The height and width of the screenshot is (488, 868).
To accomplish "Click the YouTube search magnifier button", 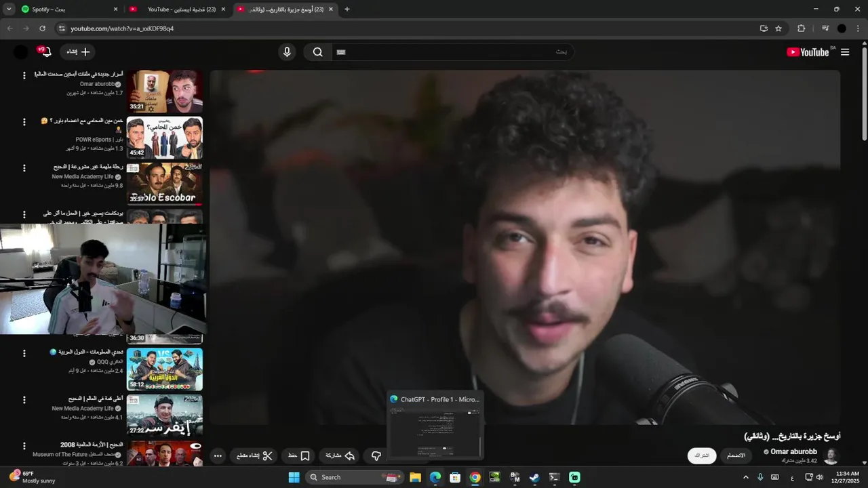I will point(317,52).
